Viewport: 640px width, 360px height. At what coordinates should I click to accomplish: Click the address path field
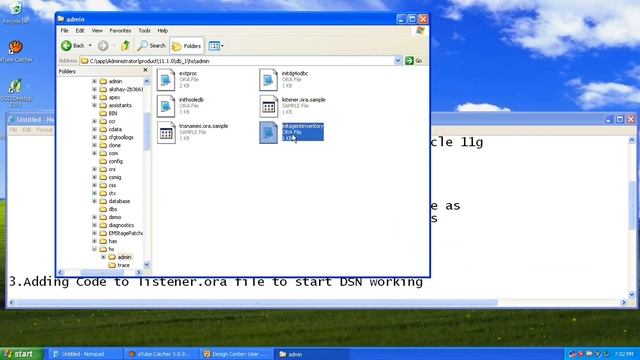point(238,61)
